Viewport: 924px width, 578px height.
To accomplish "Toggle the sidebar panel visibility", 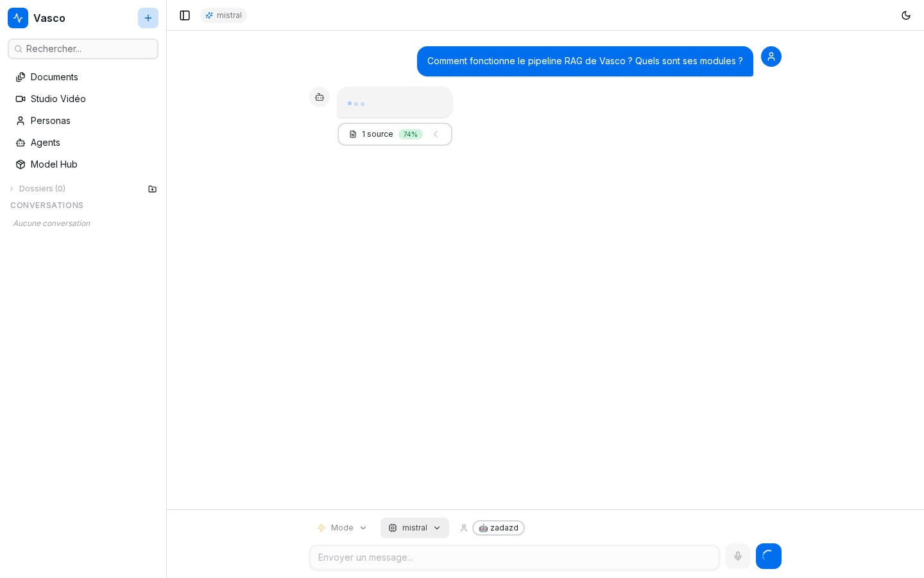I will 185,15.
